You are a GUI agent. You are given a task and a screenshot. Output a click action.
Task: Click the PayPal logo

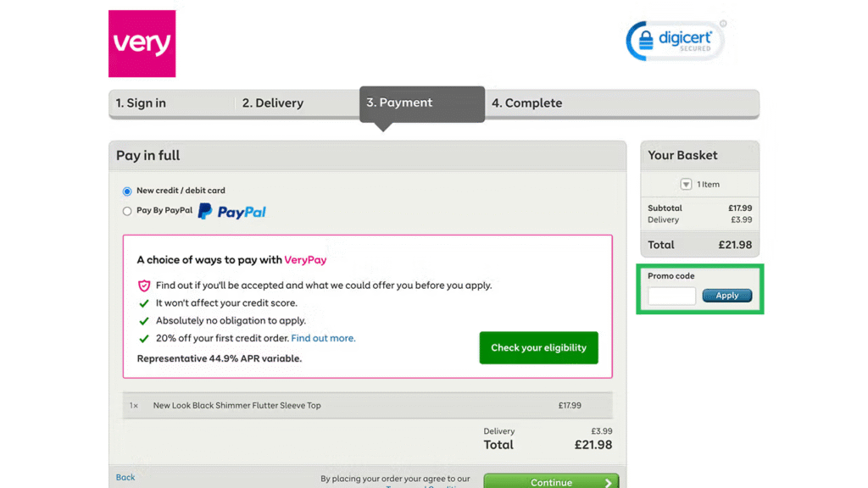click(232, 212)
